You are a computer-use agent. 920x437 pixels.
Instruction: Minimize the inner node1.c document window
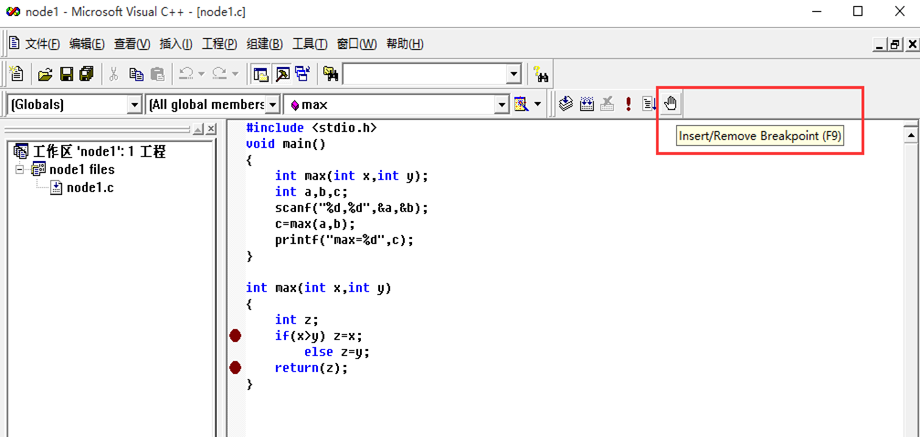(x=880, y=45)
